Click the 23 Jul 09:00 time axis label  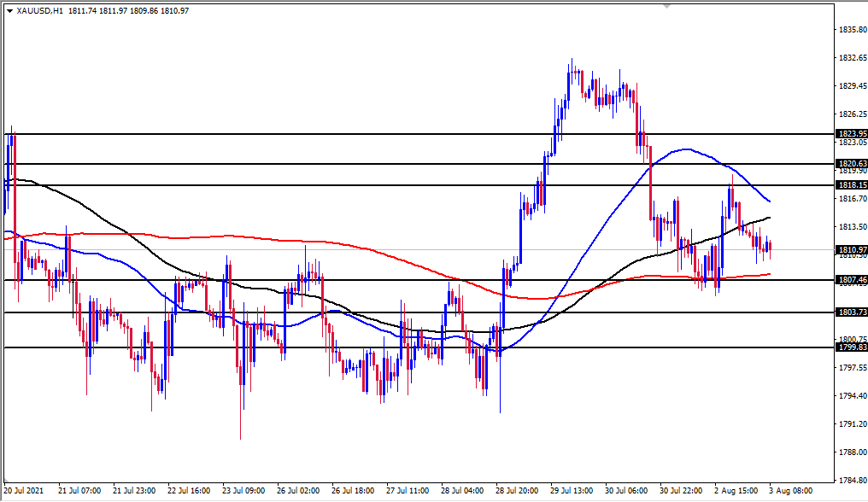coord(243,490)
